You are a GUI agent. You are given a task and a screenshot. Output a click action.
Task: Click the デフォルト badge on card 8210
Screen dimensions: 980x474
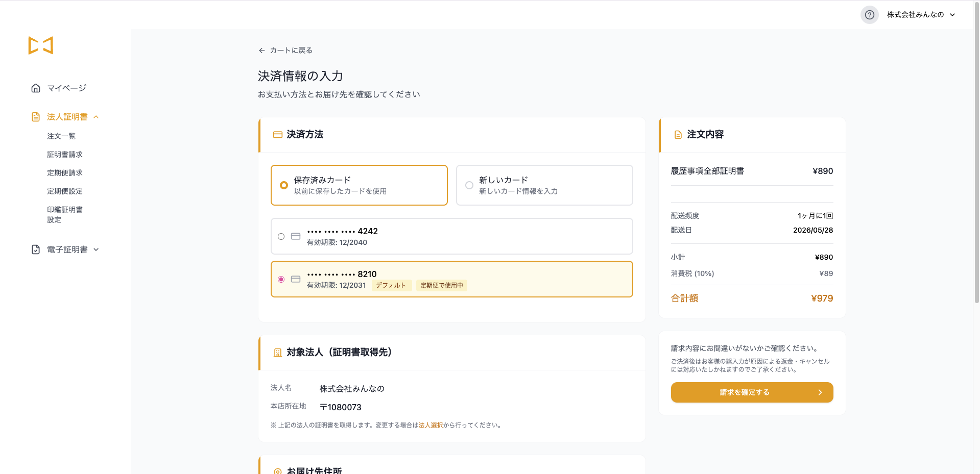tap(391, 286)
